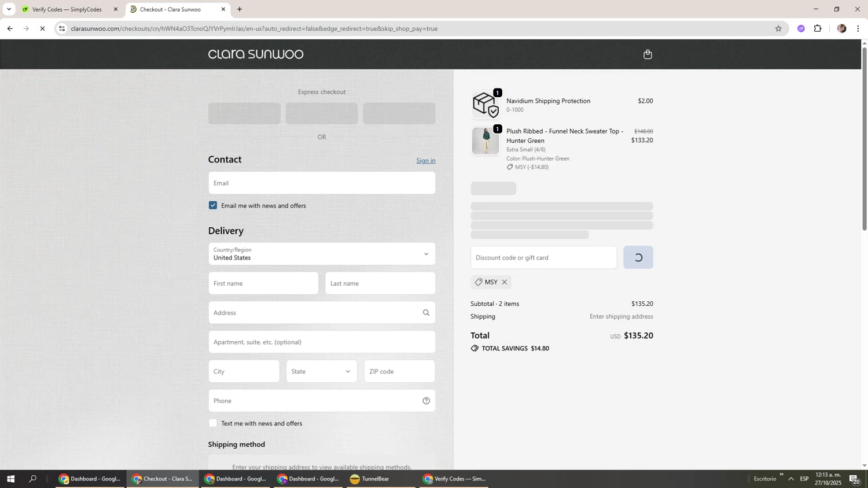The height and width of the screenshot is (488, 868).
Task: Open the Checkout - Clara S... taskbar window
Action: pos(163,479)
